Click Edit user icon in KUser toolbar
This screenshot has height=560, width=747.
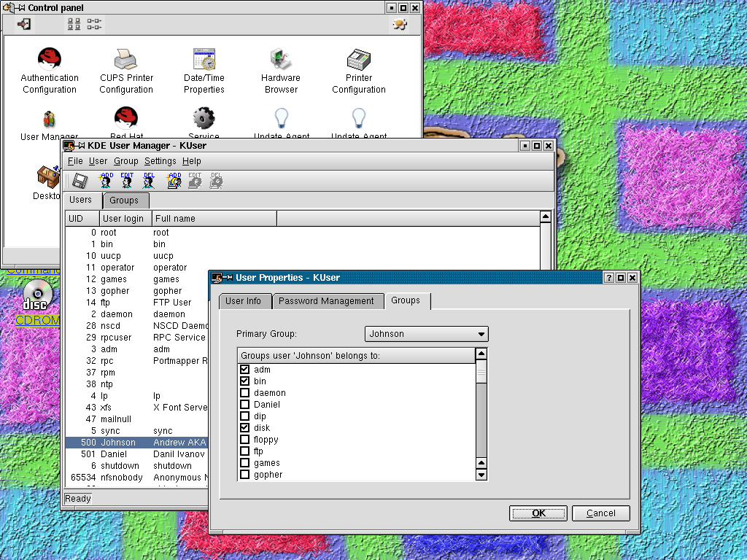point(127,181)
